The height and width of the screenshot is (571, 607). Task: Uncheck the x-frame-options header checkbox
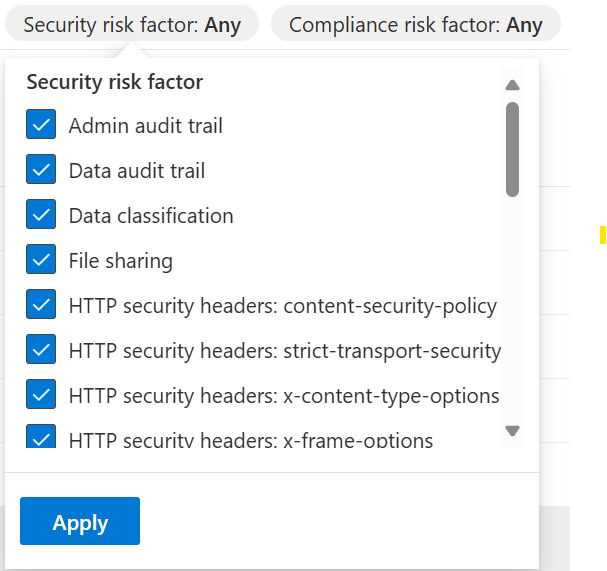[x=42, y=437]
